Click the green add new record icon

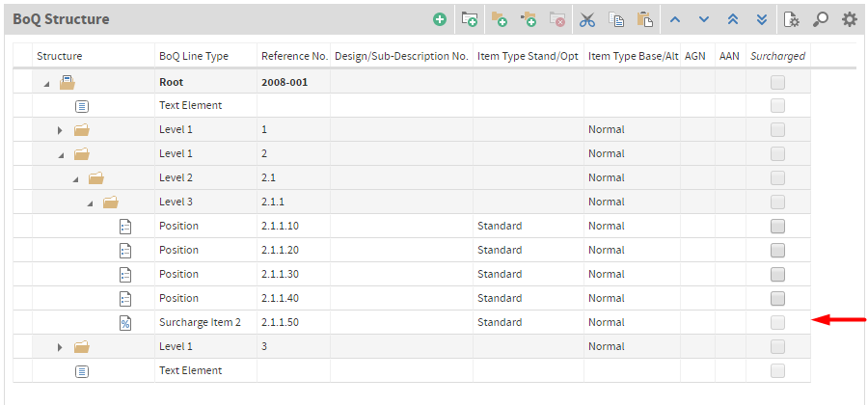[x=440, y=20]
